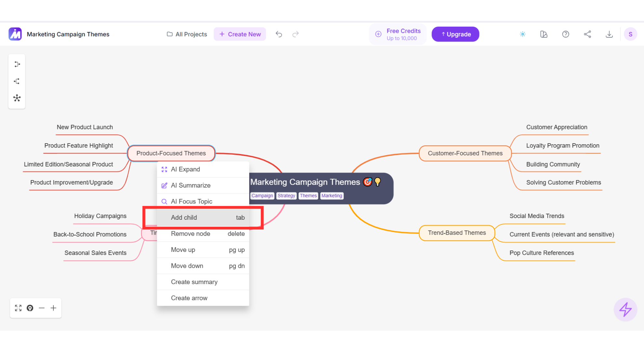
Task: Click the document title Marketing Campaign Themes
Action: point(68,34)
